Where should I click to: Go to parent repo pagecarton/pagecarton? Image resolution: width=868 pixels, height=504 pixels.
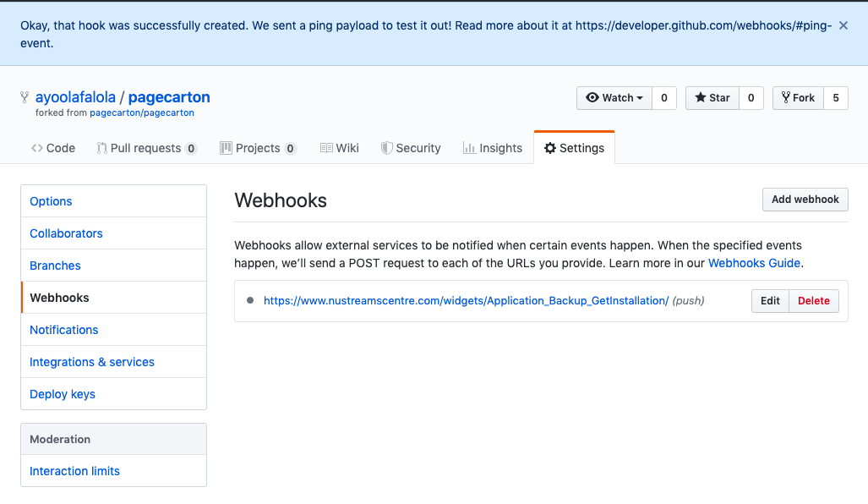[x=142, y=113]
